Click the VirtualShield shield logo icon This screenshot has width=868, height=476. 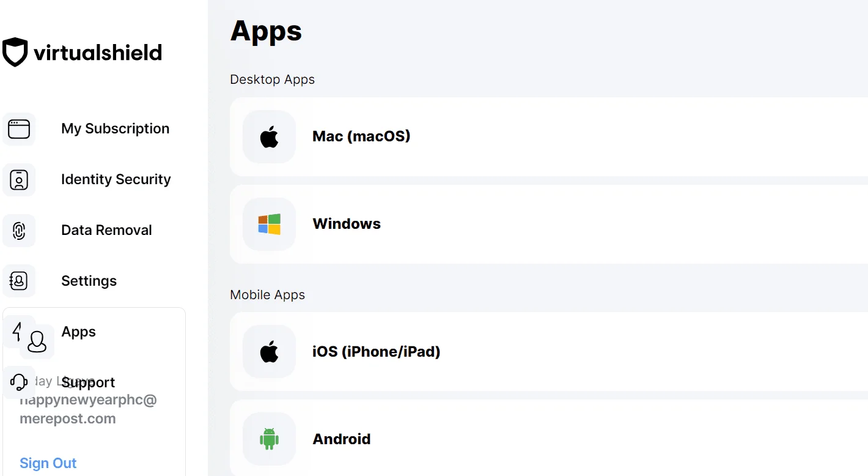click(x=15, y=53)
